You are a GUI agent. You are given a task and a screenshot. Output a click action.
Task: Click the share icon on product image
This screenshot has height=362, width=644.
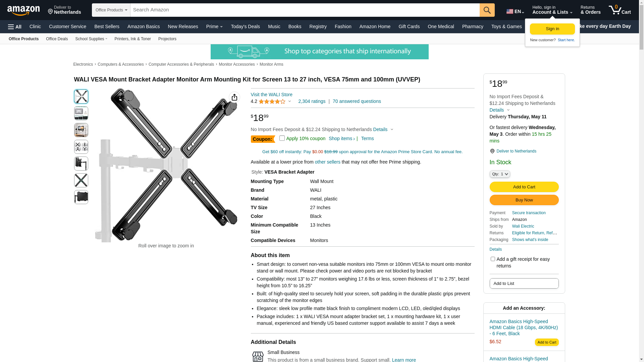[x=234, y=97]
